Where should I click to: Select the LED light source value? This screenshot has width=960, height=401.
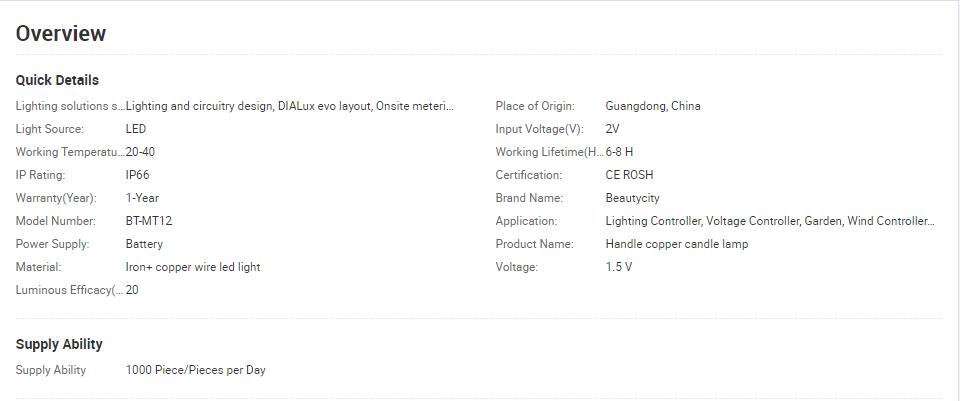pos(136,129)
